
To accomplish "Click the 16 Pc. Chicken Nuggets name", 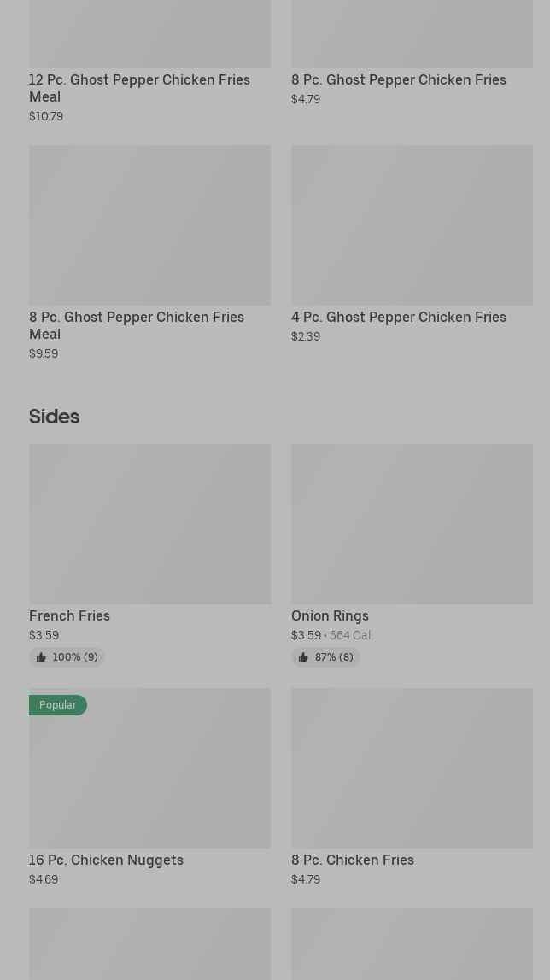I will [x=106, y=860].
